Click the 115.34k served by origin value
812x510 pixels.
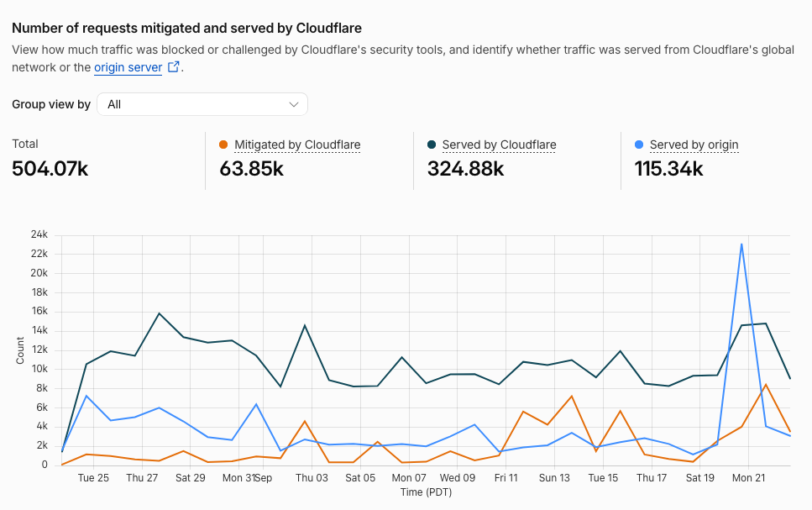click(669, 169)
